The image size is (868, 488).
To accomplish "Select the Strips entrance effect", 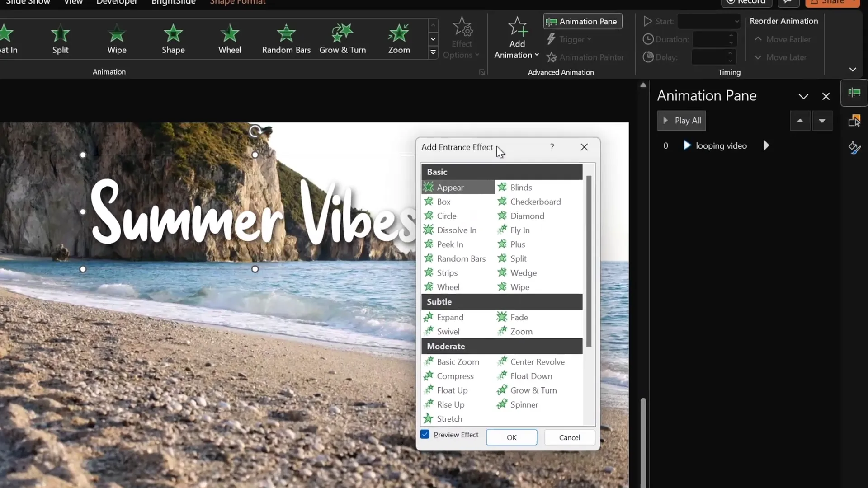I will [447, 273].
